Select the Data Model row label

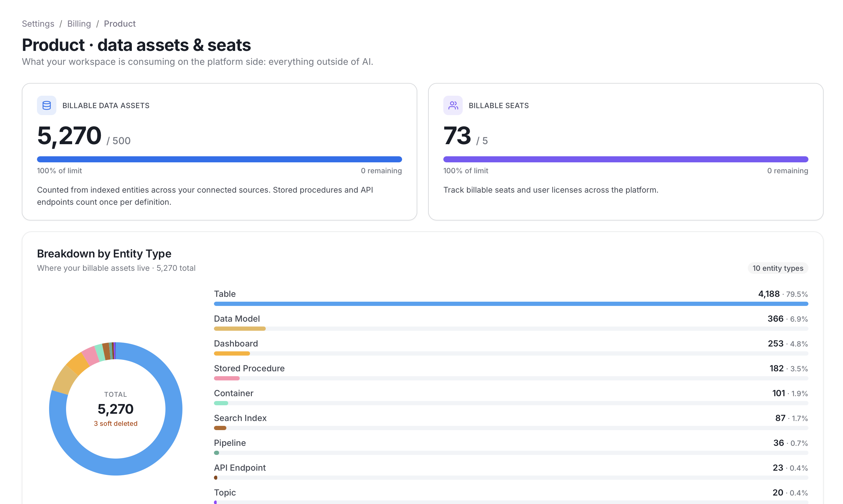point(237,319)
